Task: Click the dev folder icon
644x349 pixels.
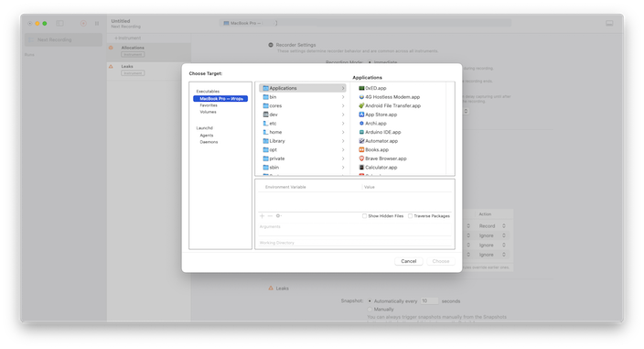Action: [265, 115]
